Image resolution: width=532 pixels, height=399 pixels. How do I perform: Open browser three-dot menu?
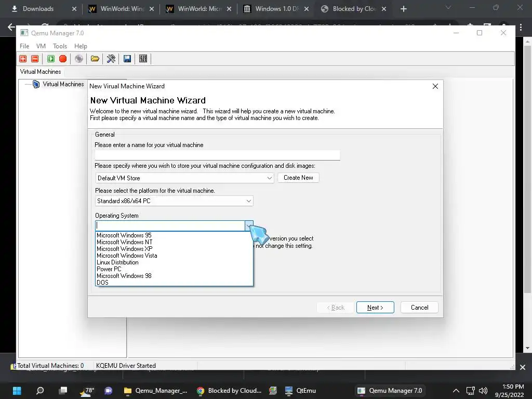tap(521, 27)
